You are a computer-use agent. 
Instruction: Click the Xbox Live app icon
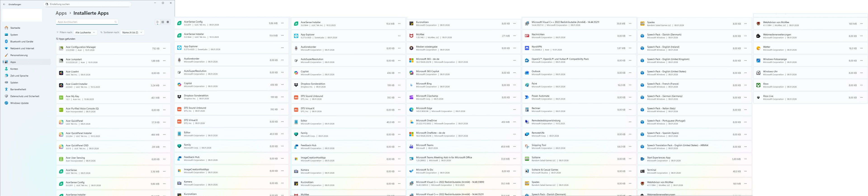pyautogui.click(x=758, y=97)
